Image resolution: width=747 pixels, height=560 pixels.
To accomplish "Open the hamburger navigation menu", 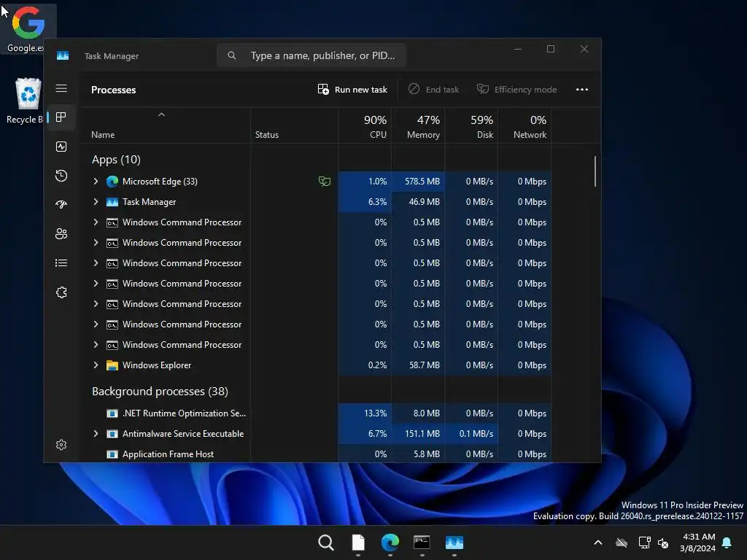I will [x=61, y=88].
